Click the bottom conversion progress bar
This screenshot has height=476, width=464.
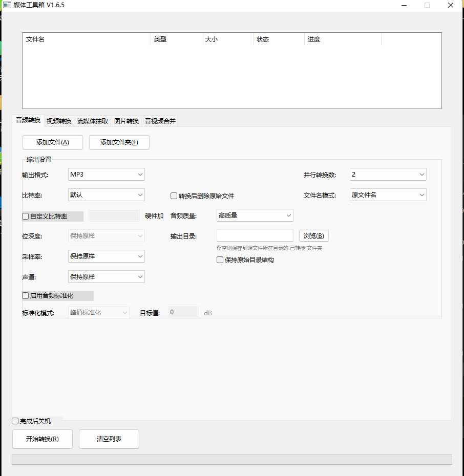click(x=231, y=460)
